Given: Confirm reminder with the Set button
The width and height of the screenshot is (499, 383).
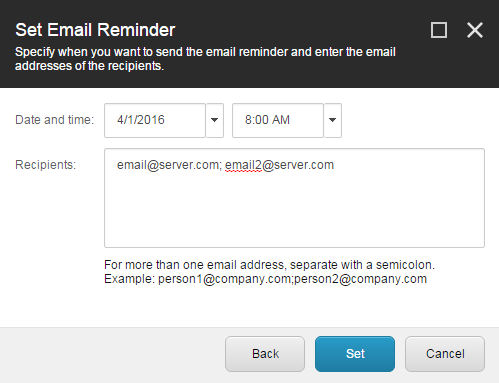Looking at the screenshot, I should [x=355, y=354].
